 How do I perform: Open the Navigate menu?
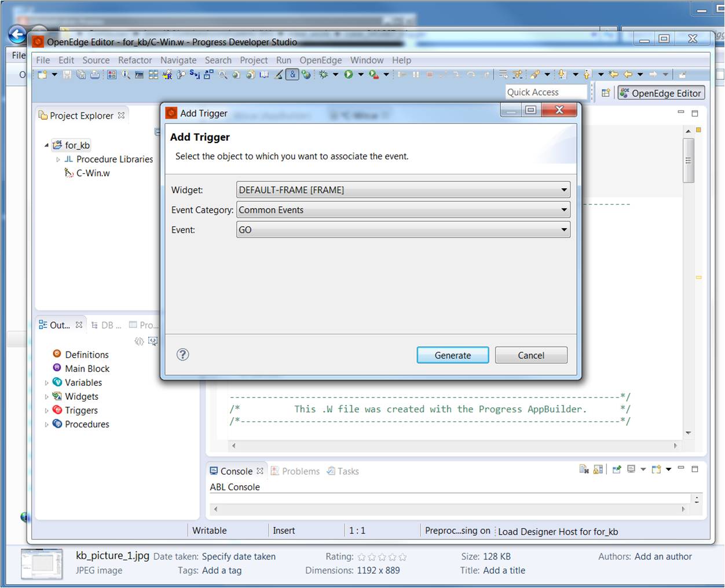[178, 60]
